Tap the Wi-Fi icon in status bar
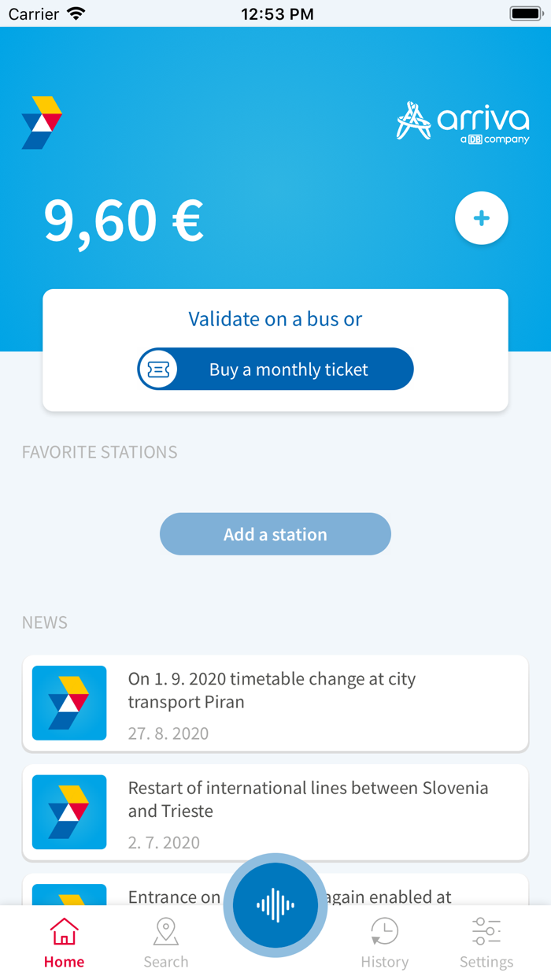The width and height of the screenshot is (551, 980). [76, 13]
